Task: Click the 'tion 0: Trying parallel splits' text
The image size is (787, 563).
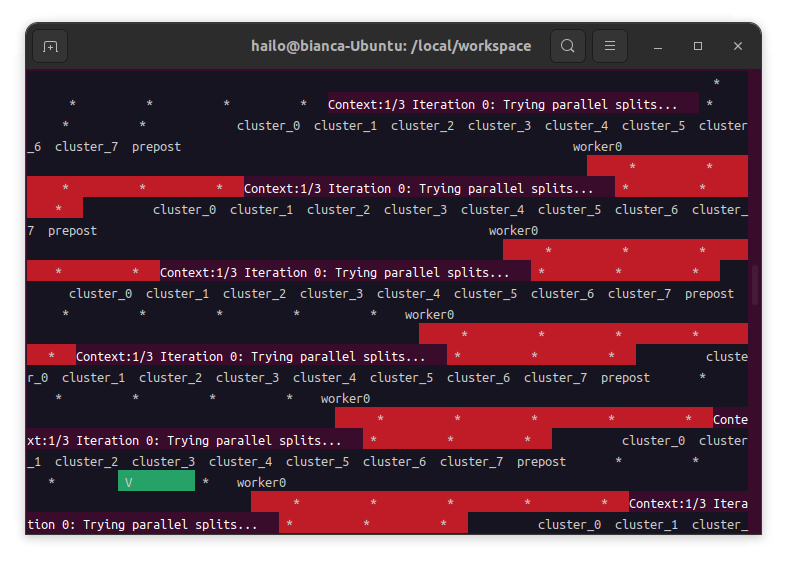Action: 142,524
